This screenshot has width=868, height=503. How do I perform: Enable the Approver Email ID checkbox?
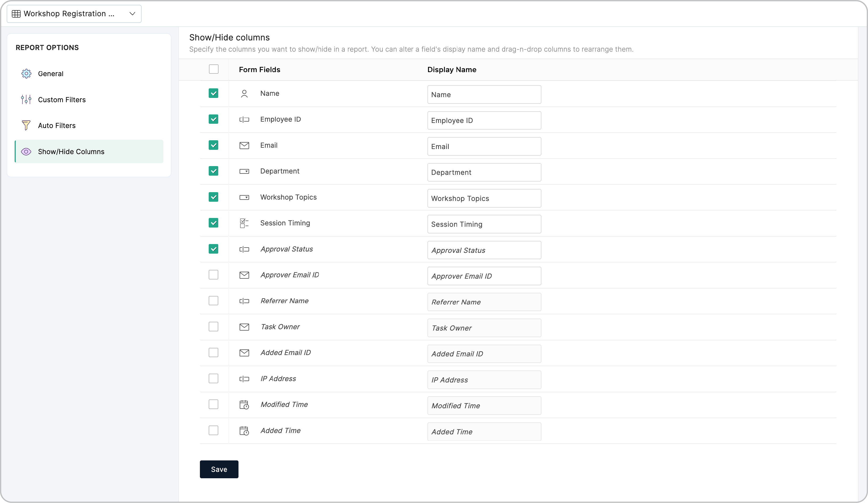click(213, 275)
